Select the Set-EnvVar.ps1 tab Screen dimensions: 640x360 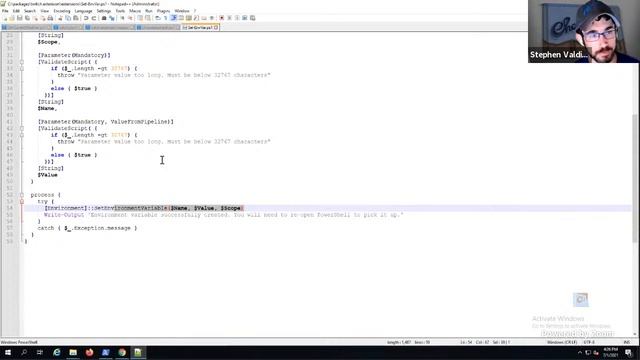tap(199, 27)
